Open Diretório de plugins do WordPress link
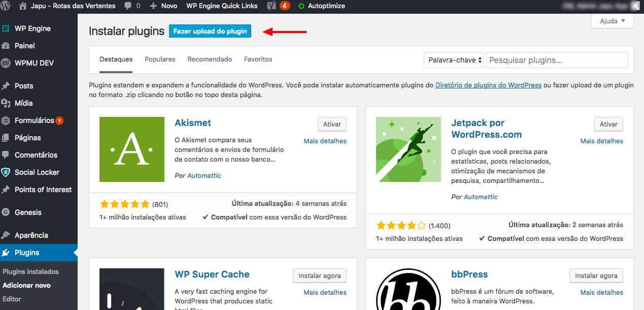 point(488,85)
